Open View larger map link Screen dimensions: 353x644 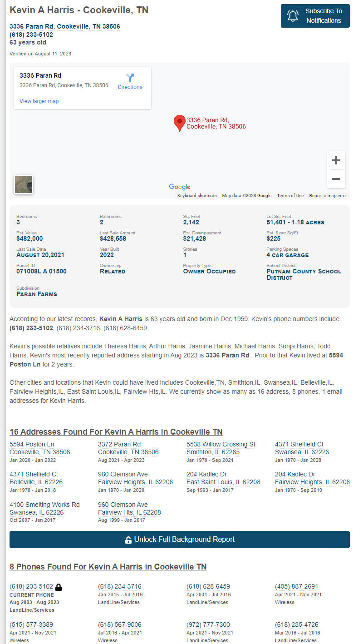pos(39,101)
